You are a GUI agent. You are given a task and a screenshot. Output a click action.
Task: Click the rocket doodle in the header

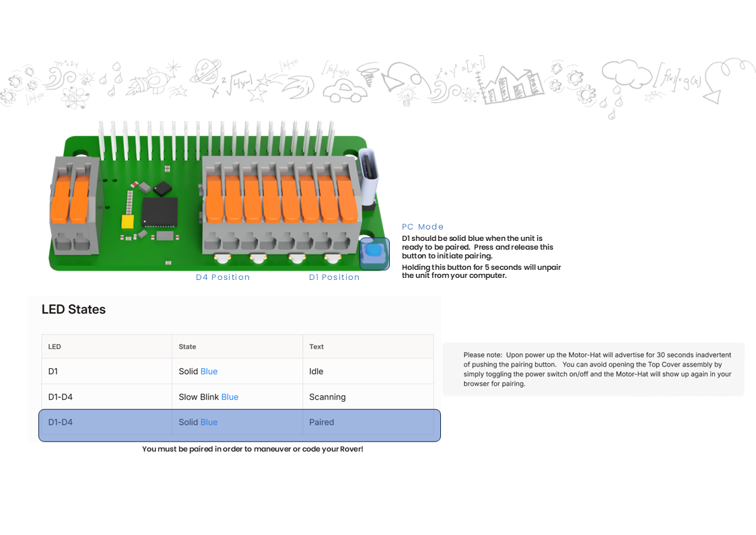tap(147, 82)
